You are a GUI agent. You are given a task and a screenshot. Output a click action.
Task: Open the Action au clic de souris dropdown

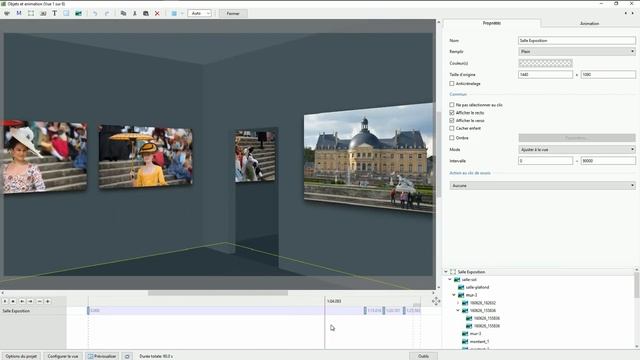point(542,186)
